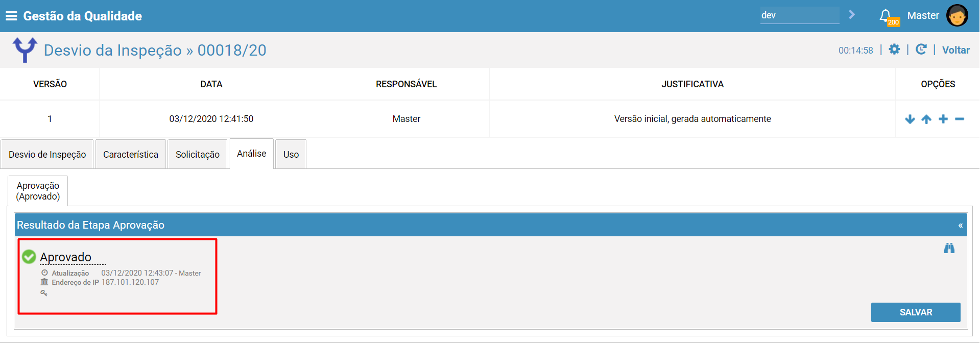
Task: Collapse the Resultado da Etapa Aprovação panel
Action: pos(961,225)
